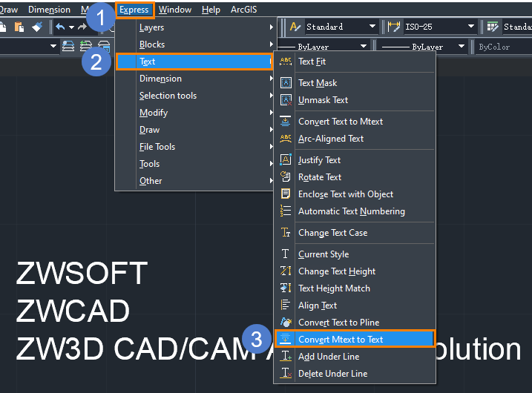Click the Convert Text to Mtext icon
This screenshot has width=532, height=393.
point(286,122)
